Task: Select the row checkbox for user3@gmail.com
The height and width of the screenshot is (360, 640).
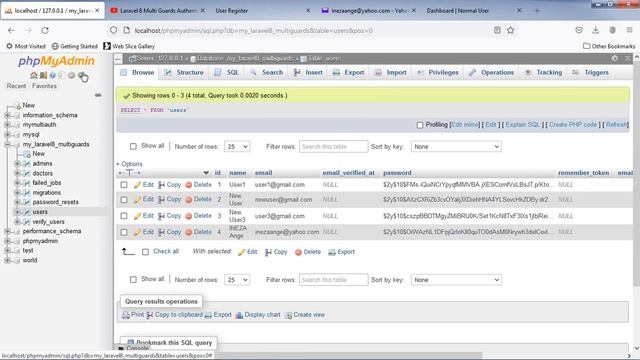Action: click(x=124, y=216)
